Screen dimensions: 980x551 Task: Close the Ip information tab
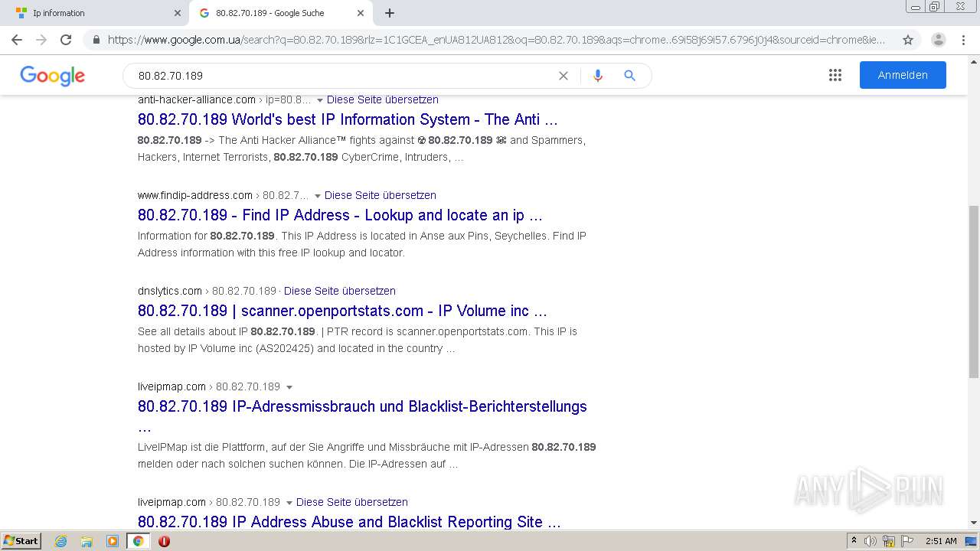click(178, 13)
